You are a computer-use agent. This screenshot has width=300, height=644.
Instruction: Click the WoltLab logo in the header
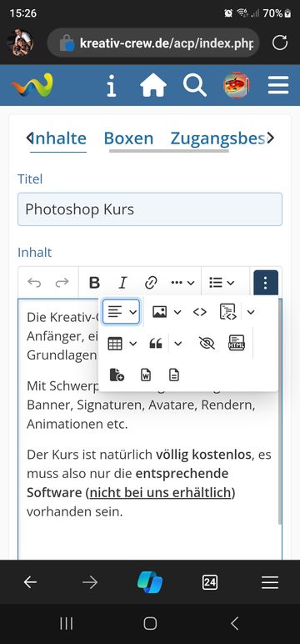tap(32, 85)
